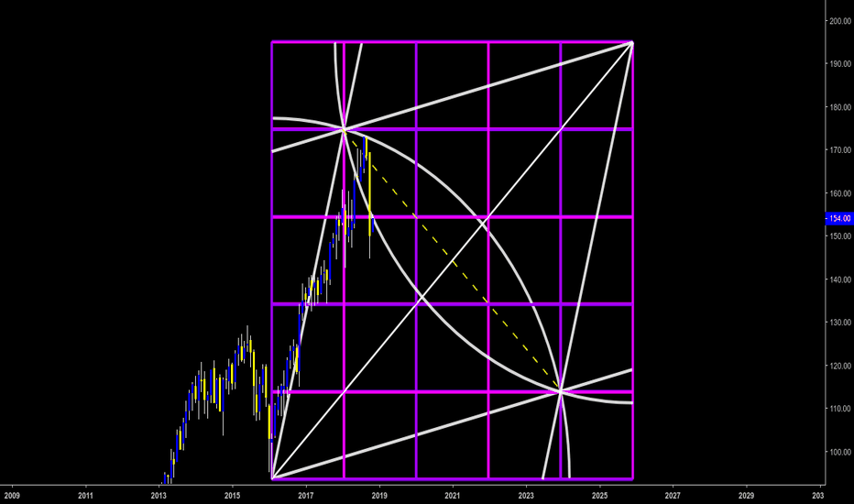Screen dimensions: 854x504
Task: Select the Gann box bottom-left origin point
Action: coord(272,479)
